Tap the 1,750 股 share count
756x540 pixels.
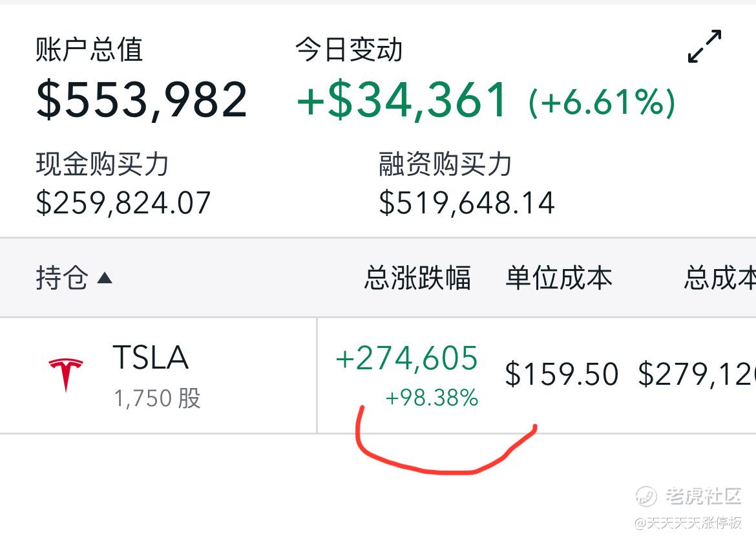(157, 398)
